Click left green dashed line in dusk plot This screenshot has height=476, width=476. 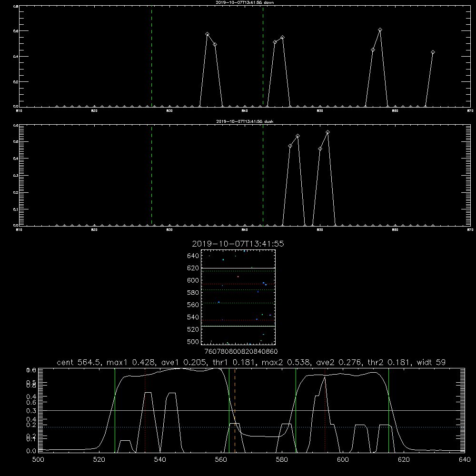(151, 175)
